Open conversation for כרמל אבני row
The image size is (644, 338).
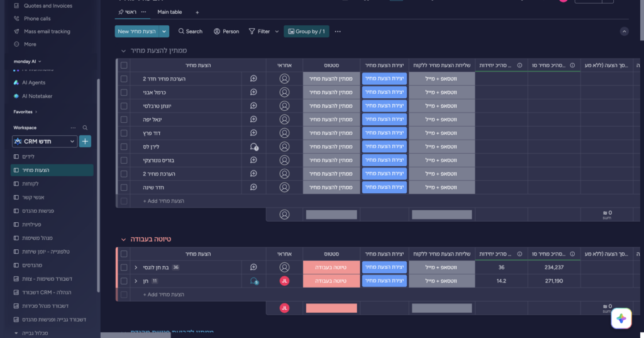click(253, 92)
